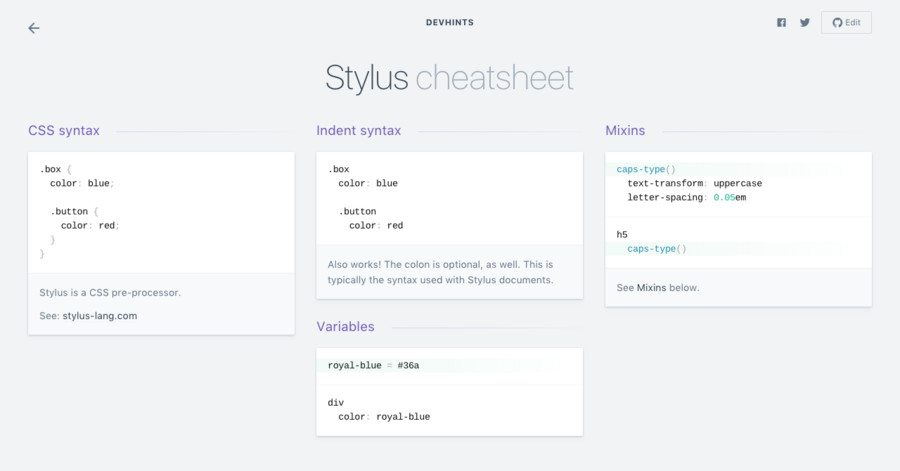The image size is (900, 471).
Task: Click the 'color: royal-blue' code line
Action: pos(384,416)
